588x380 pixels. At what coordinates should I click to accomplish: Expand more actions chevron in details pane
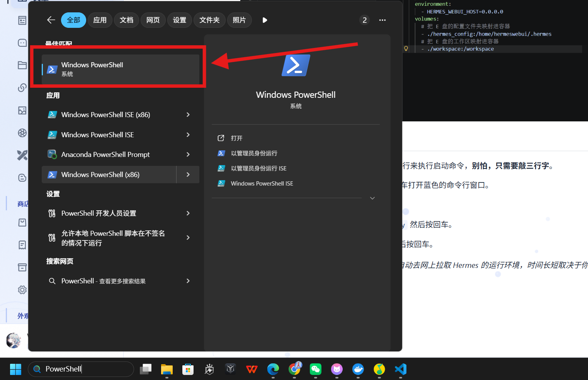point(372,198)
